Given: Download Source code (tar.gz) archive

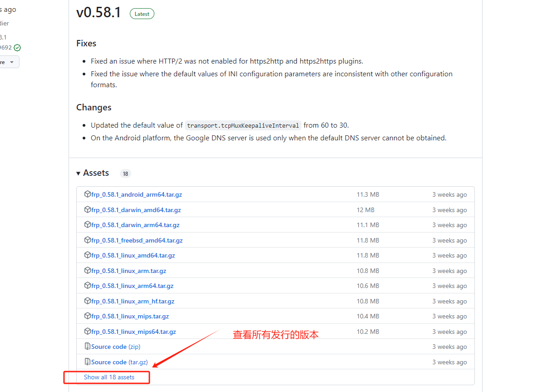Looking at the screenshot, I should pos(109,362).
